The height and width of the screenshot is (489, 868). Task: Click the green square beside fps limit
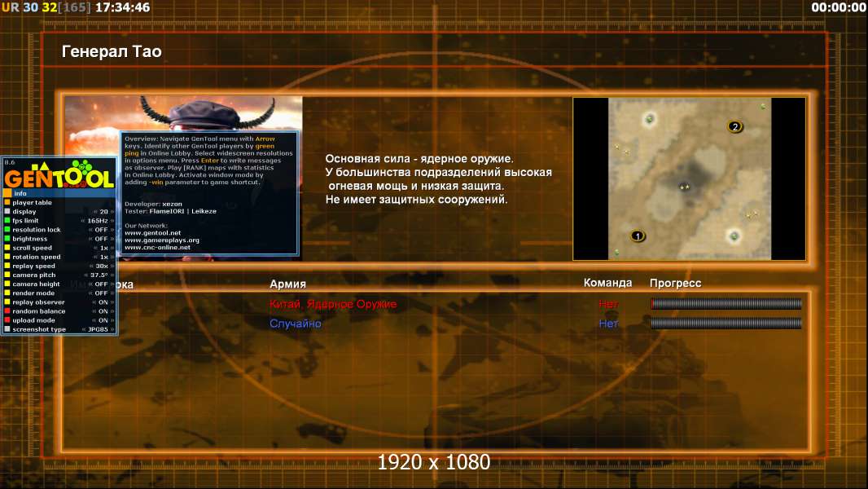click(x=7, y=220)
